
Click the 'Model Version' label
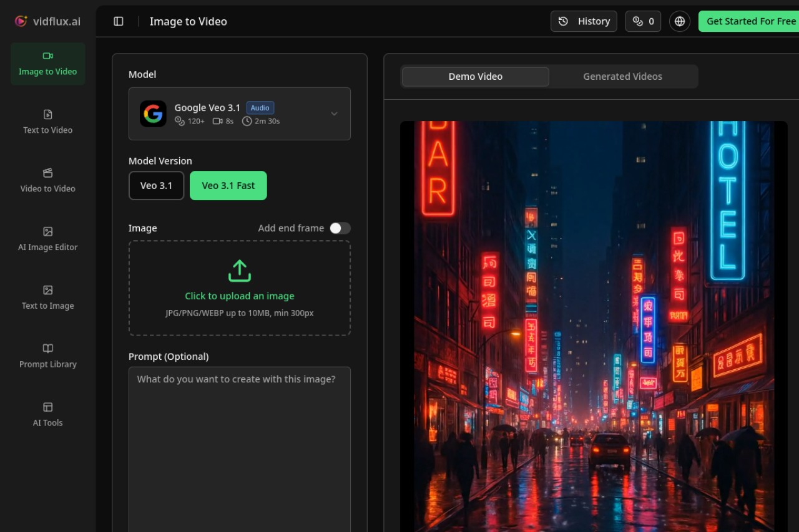tap(160, 161)
